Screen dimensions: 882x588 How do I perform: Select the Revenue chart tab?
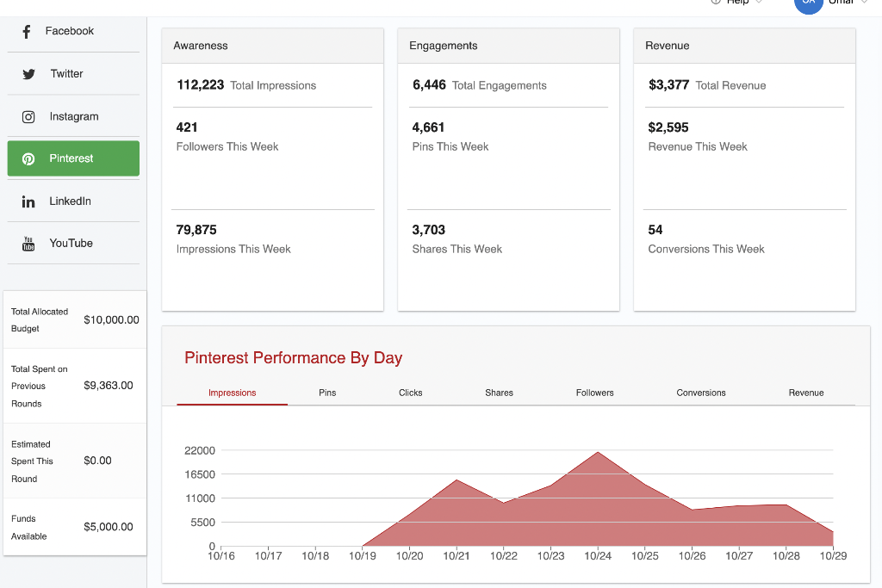point(806,393)
